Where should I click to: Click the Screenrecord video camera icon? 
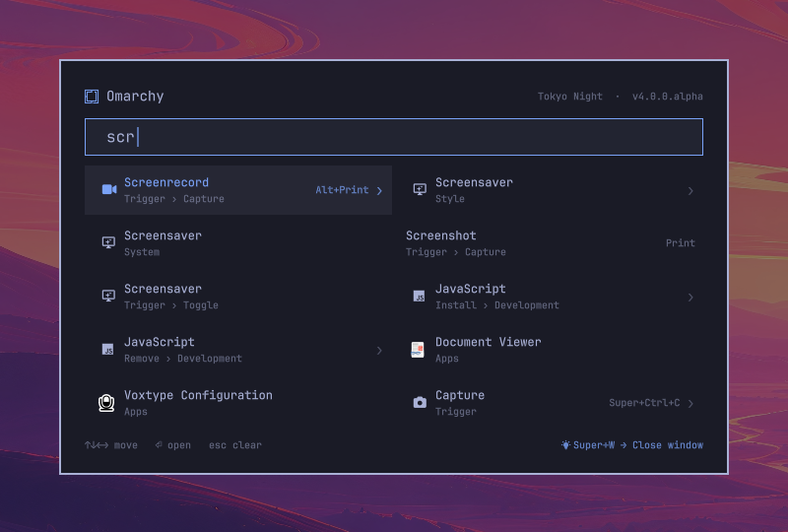tap(109, 189)
